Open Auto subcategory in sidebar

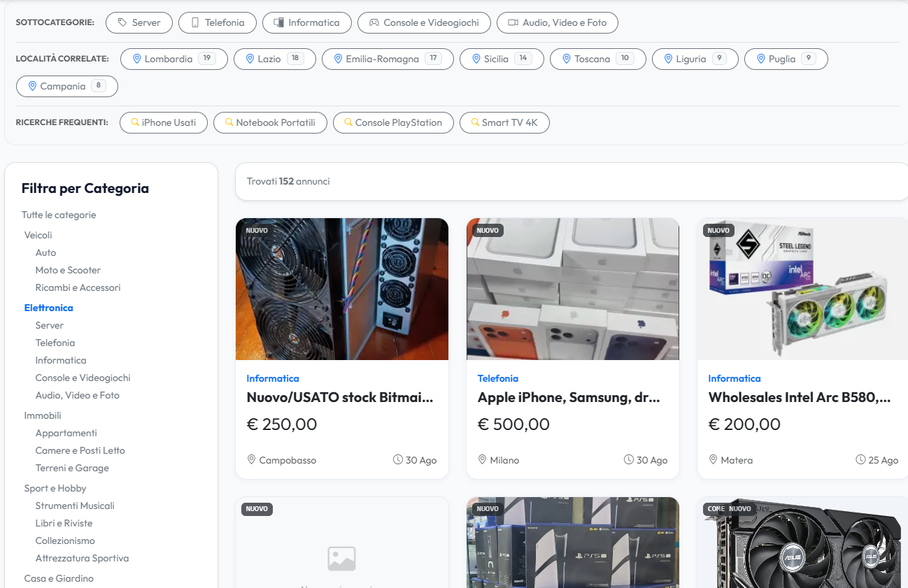click(45, 252)
